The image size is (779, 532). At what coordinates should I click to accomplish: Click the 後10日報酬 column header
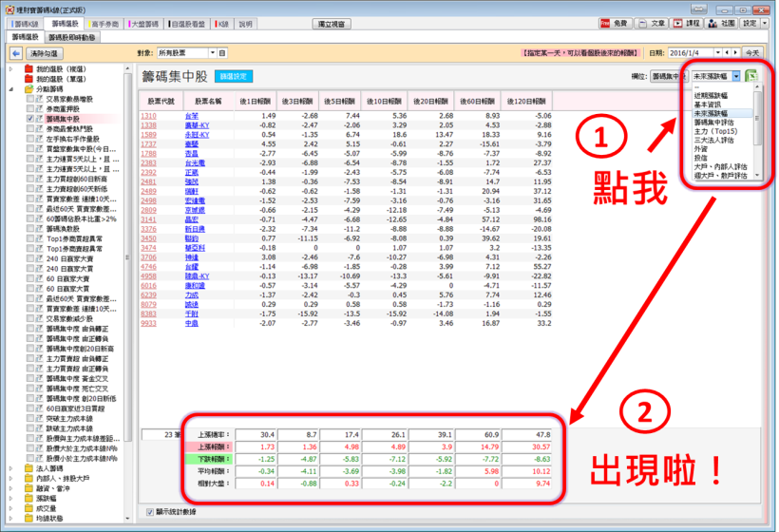pyautogui.click(x=384, y=102)
